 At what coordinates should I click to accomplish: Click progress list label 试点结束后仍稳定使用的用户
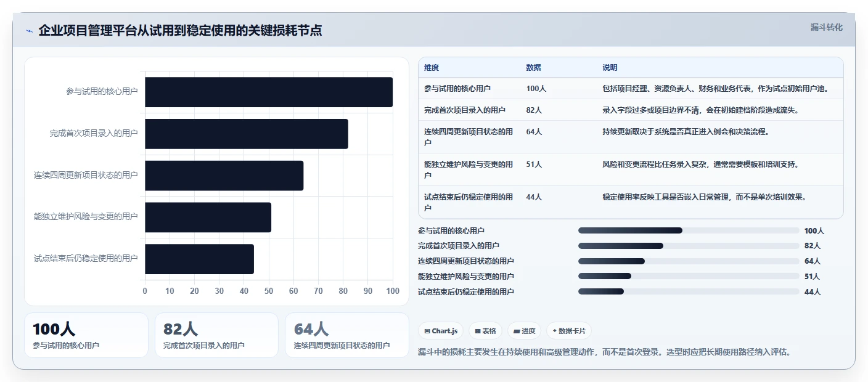point(466,292)
